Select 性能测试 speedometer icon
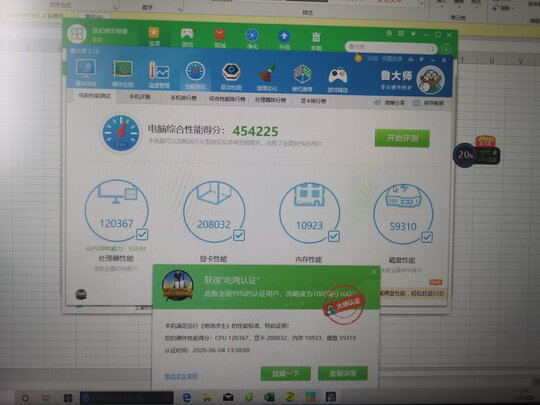This screenshot has width=540, height=405. coord(195,71)
